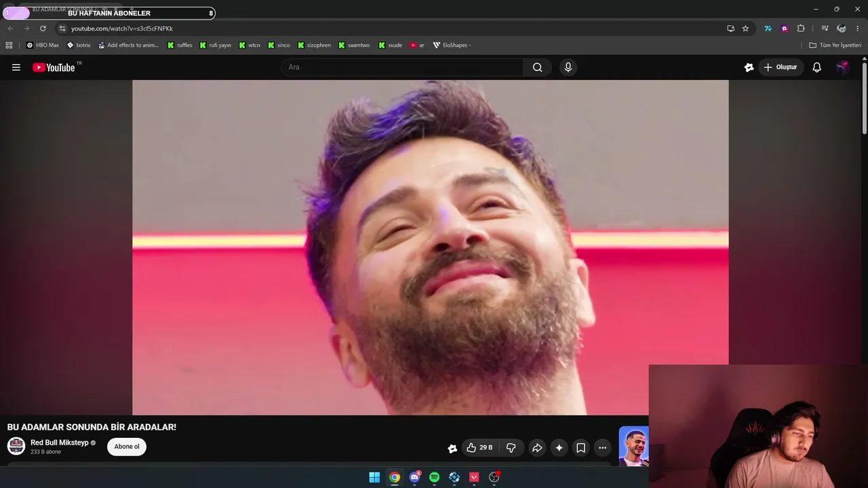Click the install app icon in address bar

730,28
